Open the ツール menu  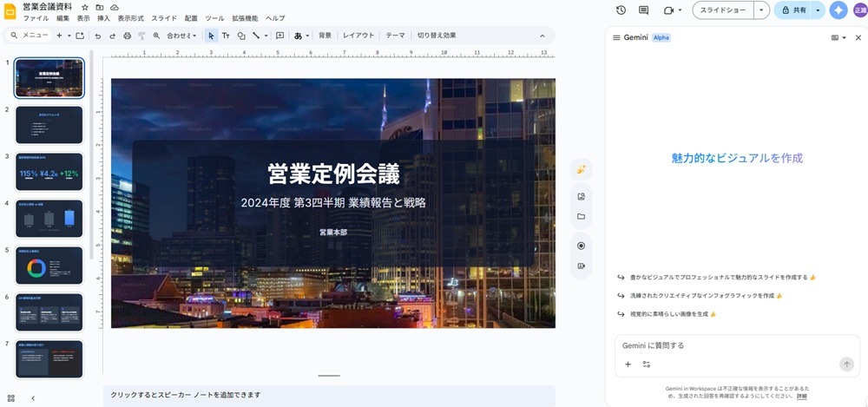(x=214, y=18)
